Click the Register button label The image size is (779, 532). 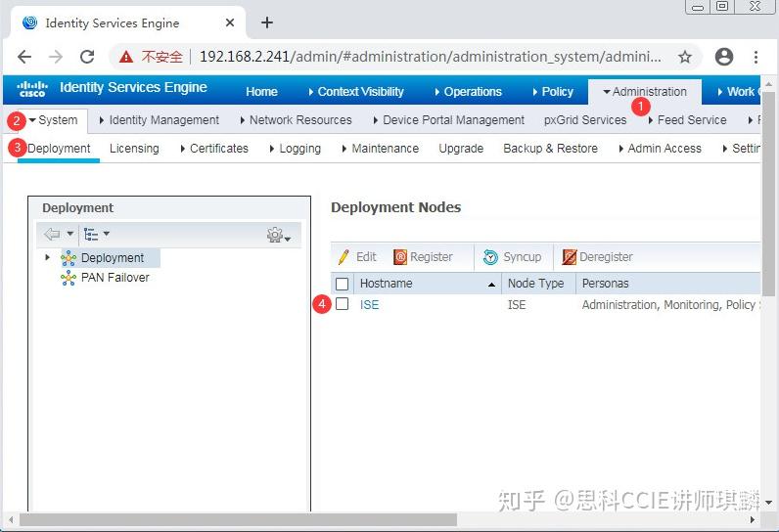432,257
